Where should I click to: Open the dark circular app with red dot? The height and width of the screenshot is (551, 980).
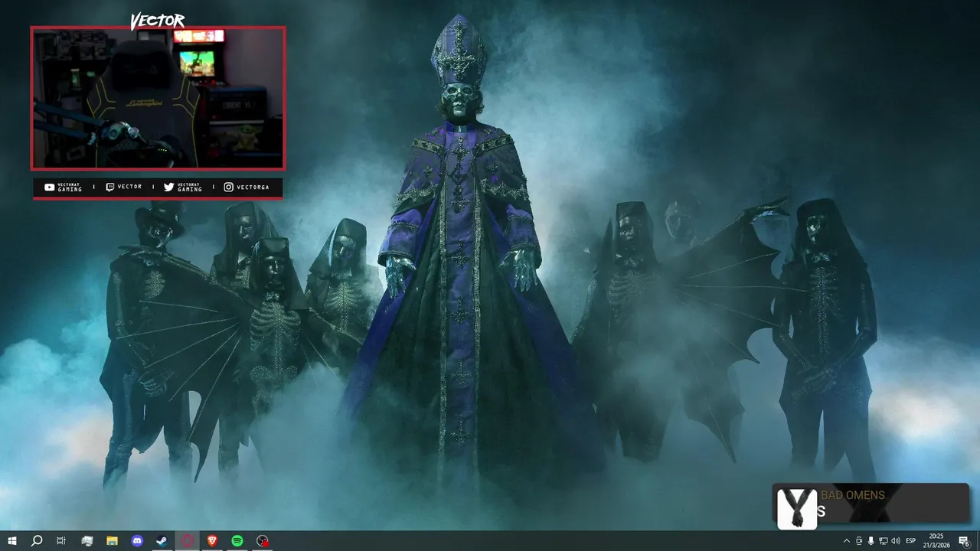tap(263, 541)
